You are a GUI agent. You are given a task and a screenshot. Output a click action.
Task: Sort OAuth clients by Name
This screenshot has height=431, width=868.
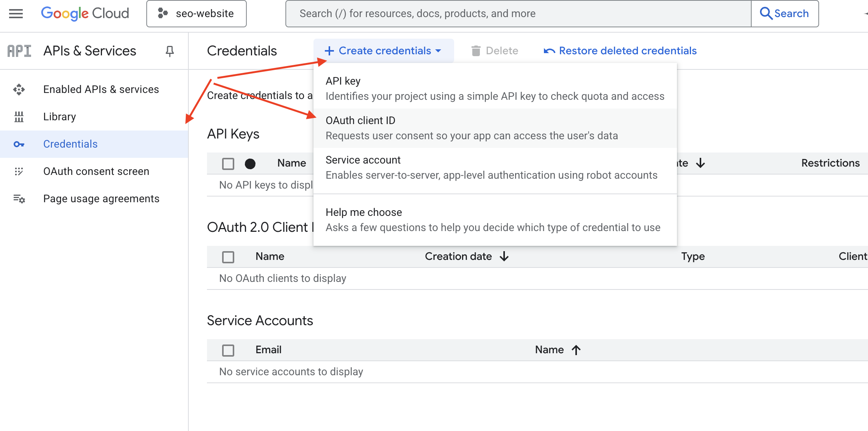(270, 256)
